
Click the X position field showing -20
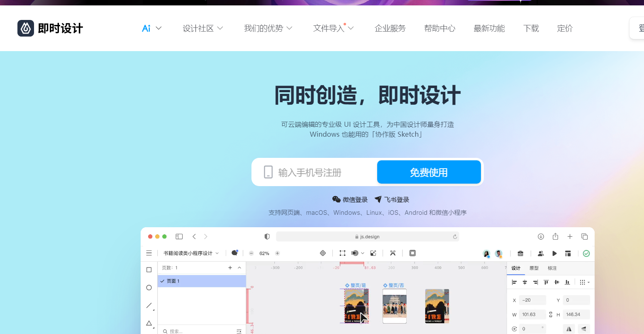pos(532,300)
